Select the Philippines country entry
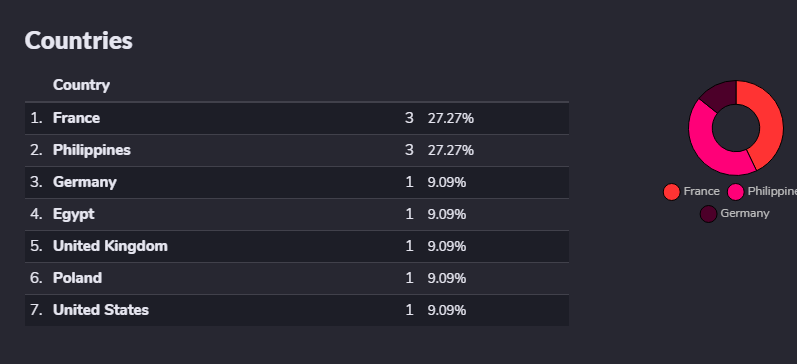Image resolution: width=797 pixels, height=364 pixels. 91,150
